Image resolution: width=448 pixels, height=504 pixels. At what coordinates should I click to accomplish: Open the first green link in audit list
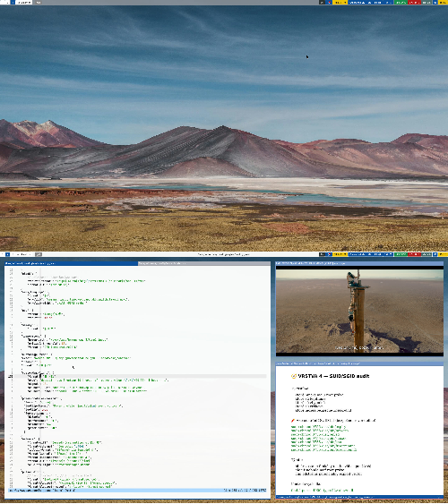click(318, 427)
